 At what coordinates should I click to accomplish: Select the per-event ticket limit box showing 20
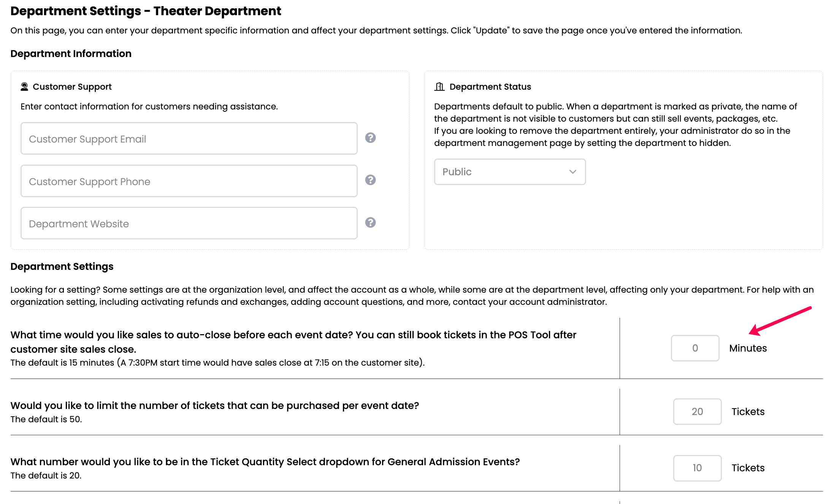697,412
